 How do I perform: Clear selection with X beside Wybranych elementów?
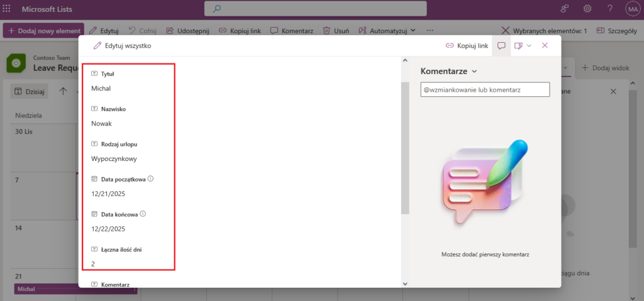pyautogui.click(x=506, y=30)
